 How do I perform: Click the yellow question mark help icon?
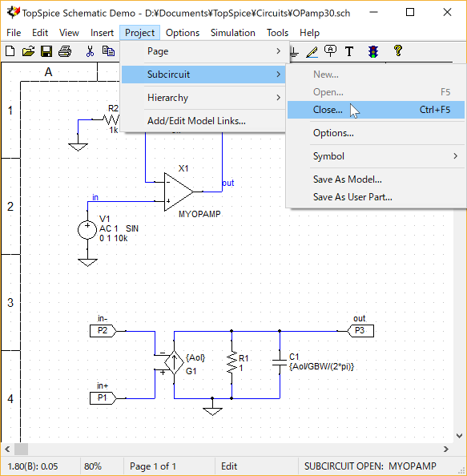[398, 50]
